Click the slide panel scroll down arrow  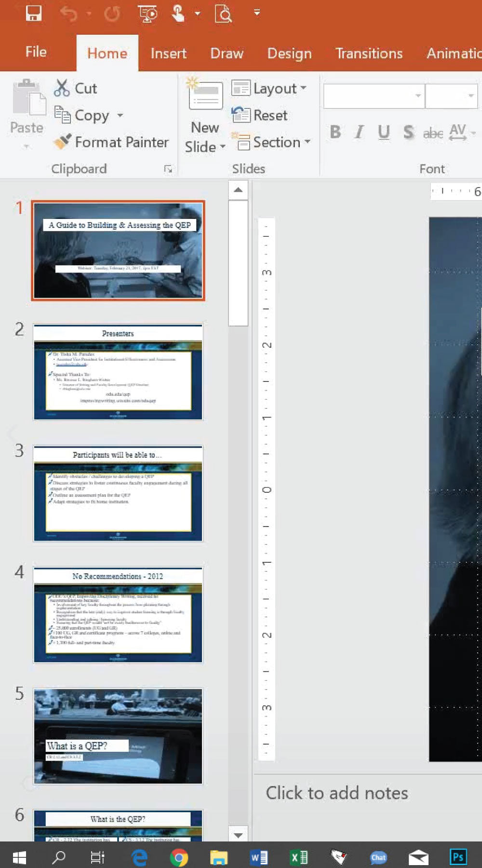[238, 835]
